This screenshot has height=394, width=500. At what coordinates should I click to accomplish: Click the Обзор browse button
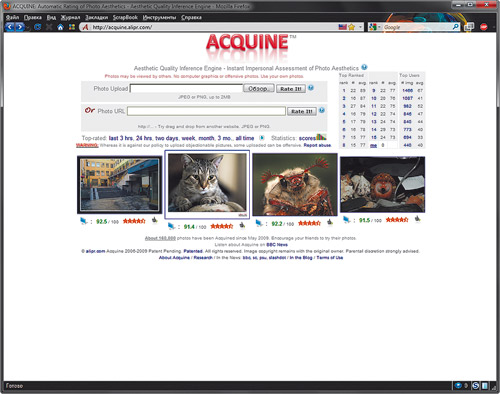[259, 88]
